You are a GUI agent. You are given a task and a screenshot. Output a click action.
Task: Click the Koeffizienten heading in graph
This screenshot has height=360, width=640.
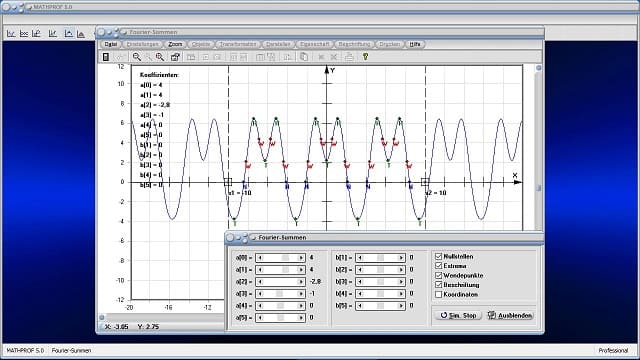(x=160, y=75)
